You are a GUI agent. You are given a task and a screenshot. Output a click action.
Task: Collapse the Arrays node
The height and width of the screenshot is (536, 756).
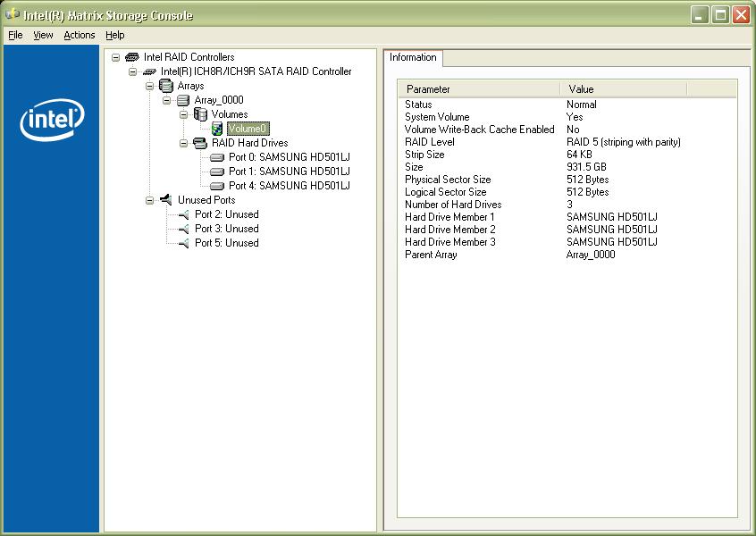(150, 86)
